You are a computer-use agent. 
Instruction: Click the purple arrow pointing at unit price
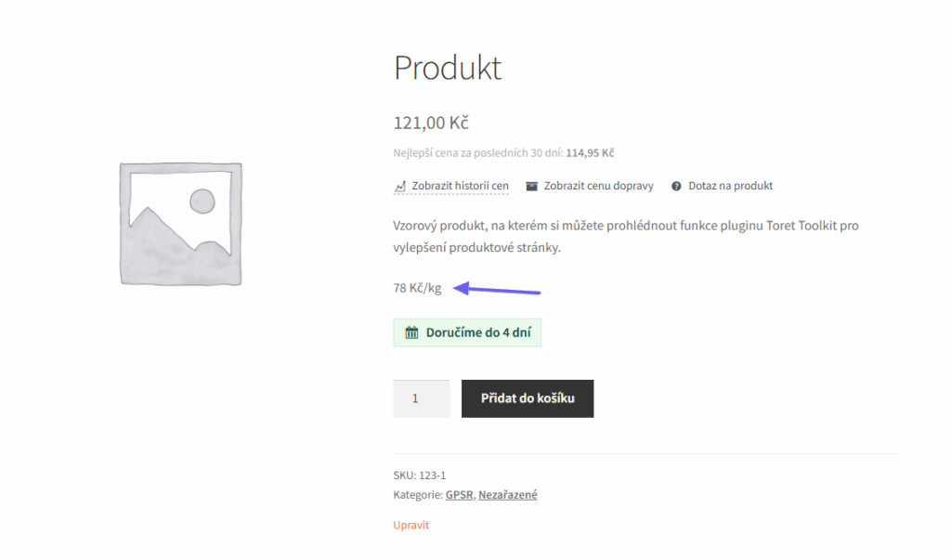point(497,289)
